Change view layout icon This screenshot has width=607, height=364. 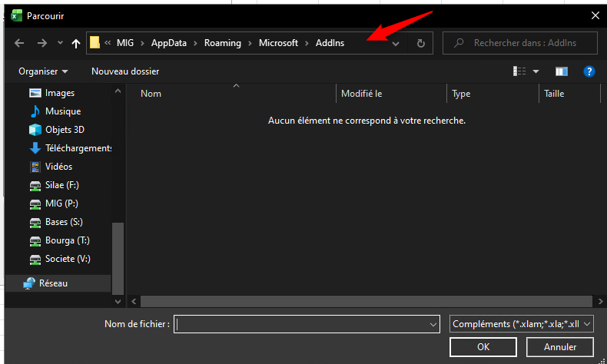coord(520,71)
